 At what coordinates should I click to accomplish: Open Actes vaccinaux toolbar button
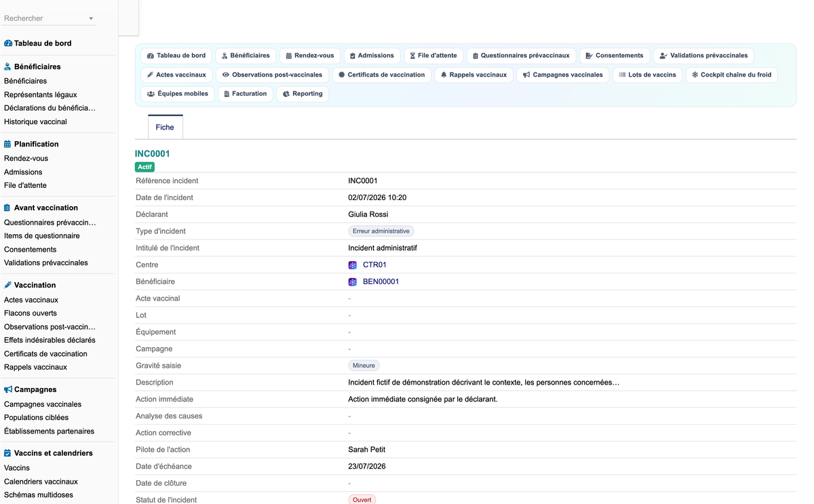click(x=176, y=75)
